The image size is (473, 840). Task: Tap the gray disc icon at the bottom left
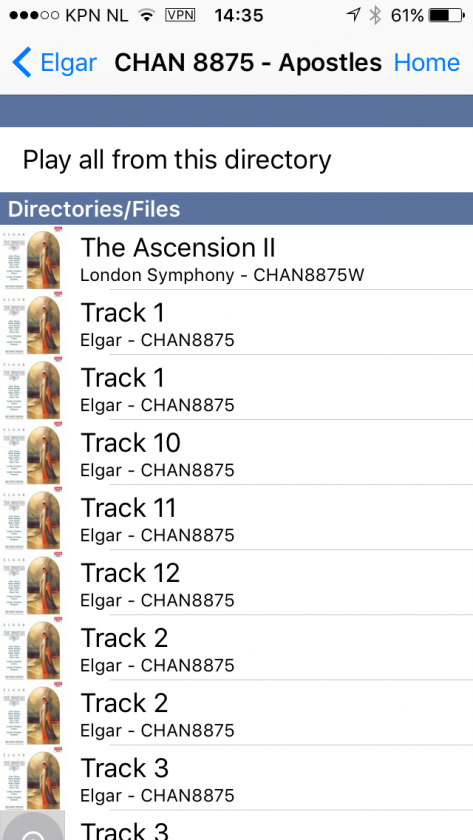click(x=32, y=826)
